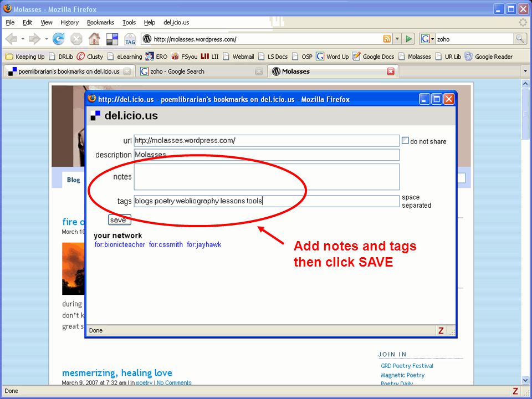Open the Help menu
Image resolution: width=532 pixels, height=399 pixels.
149,22
